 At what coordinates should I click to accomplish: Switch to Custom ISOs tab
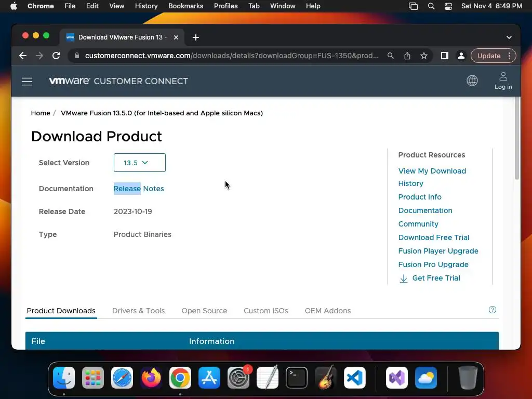coord(266,311)
